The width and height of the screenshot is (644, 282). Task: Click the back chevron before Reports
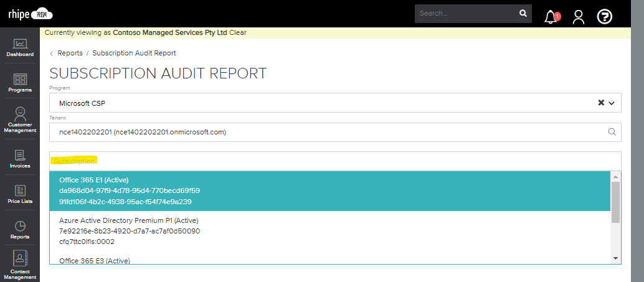[x=51, y=54]
